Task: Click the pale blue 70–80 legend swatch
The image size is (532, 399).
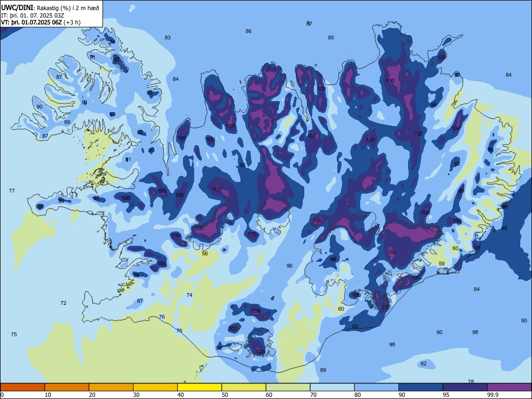Action: tap(332, 387)
